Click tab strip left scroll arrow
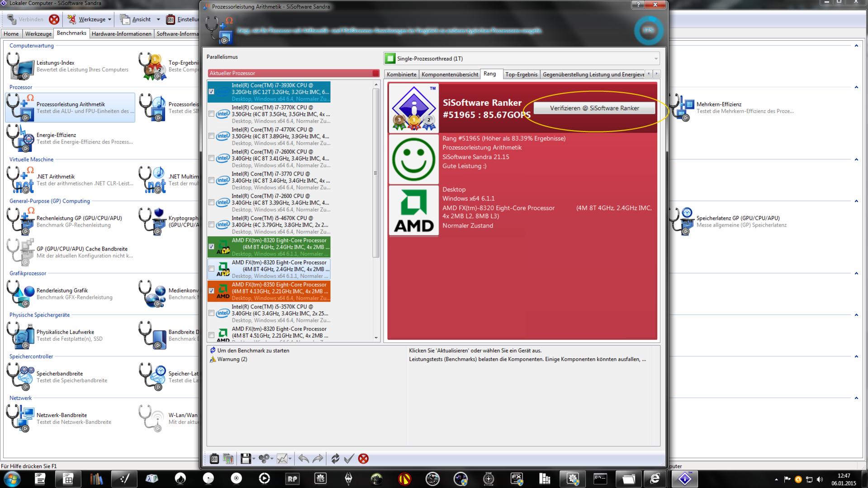868x488 pixels. tap(649, 74)
